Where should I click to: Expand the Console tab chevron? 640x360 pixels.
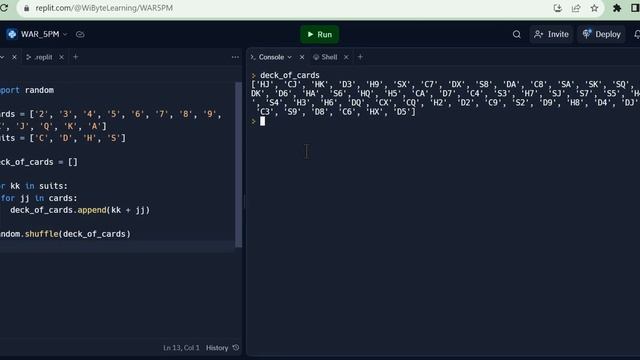(x=290, y=57)
